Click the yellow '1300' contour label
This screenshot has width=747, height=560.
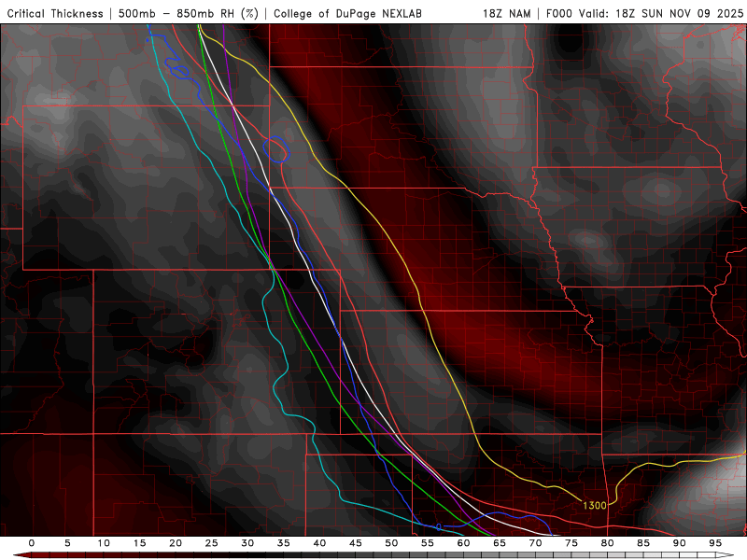click(595, 505)
